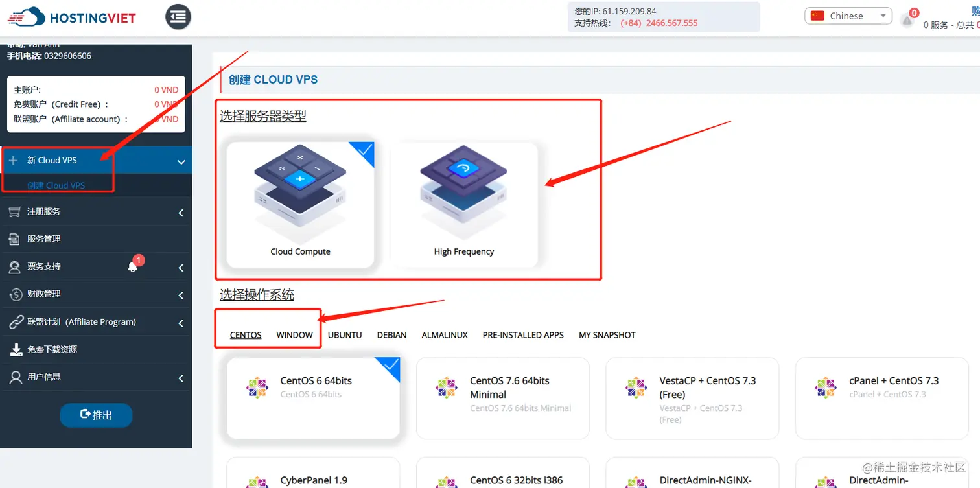Click the 用户信息 user icon
The height and width of the screenshot is (488, 980).
(x=16, y=377)
